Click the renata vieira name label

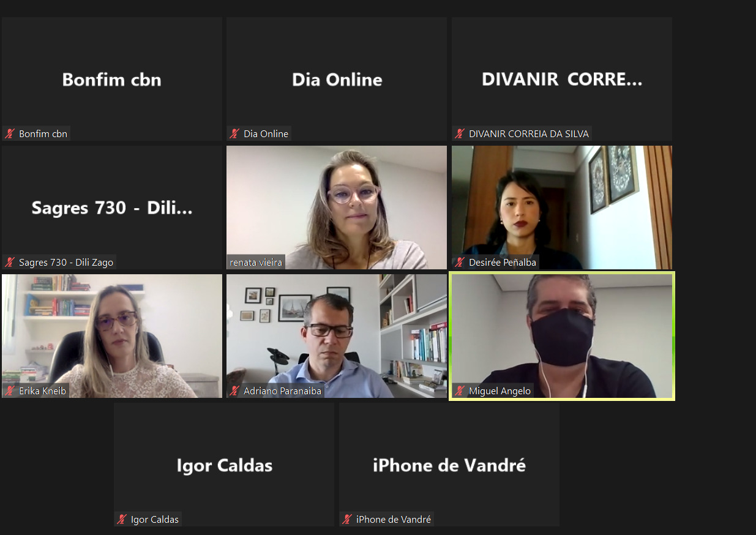256,262
